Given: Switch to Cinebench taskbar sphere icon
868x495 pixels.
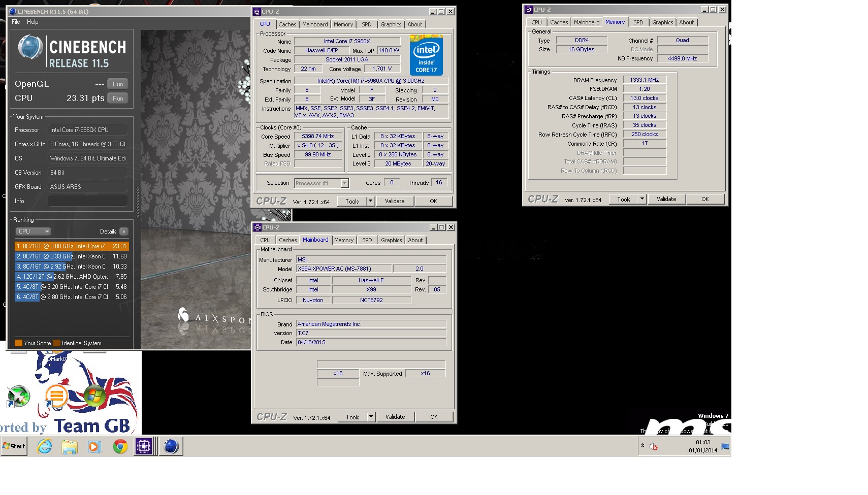Looking at the screenshot, I should (x=171, y=446).
